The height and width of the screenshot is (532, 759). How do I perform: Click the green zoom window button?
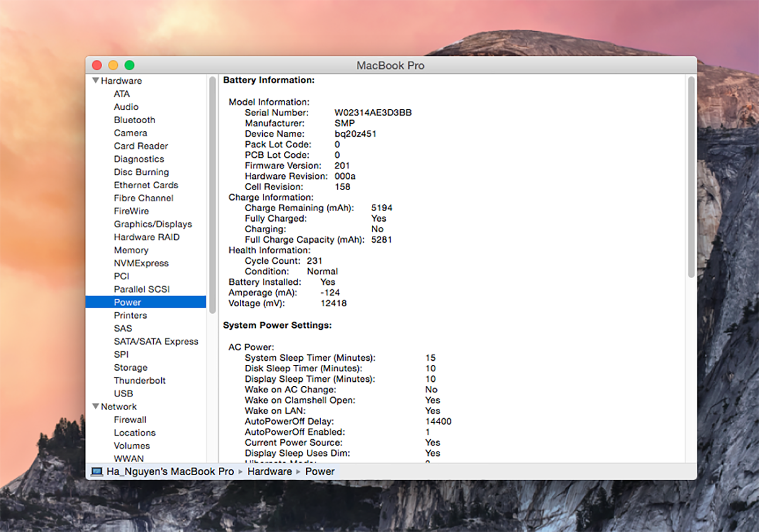tap(130, 66)
